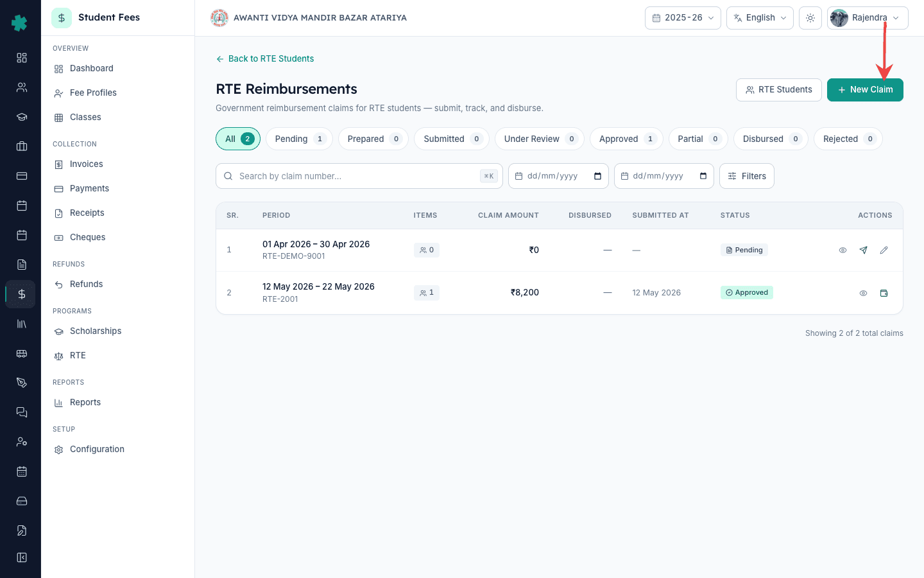Open the document icon in the dark rail

coord(22,265)
